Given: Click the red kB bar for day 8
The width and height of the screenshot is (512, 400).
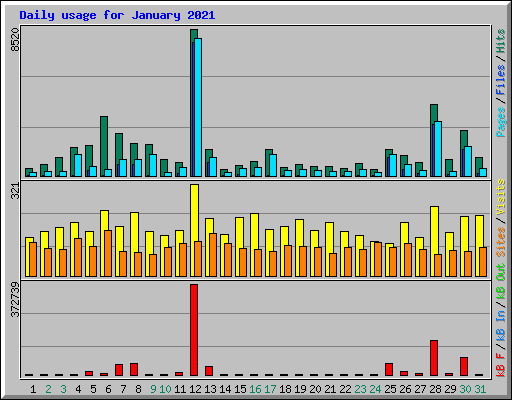Looking at the screenshot, I should pyautogui.click(x=134, y=370).
